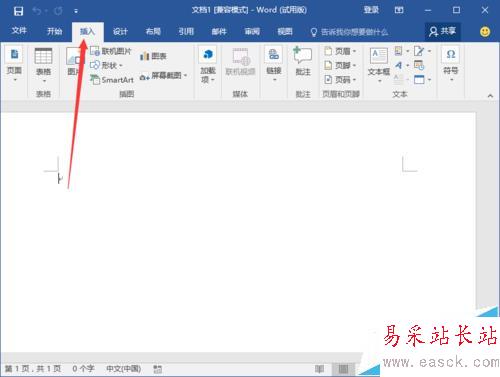The width and height of the screenshot is (500, 377).
Task: Click the Tell me what you want search box
Action: [349, 32]
